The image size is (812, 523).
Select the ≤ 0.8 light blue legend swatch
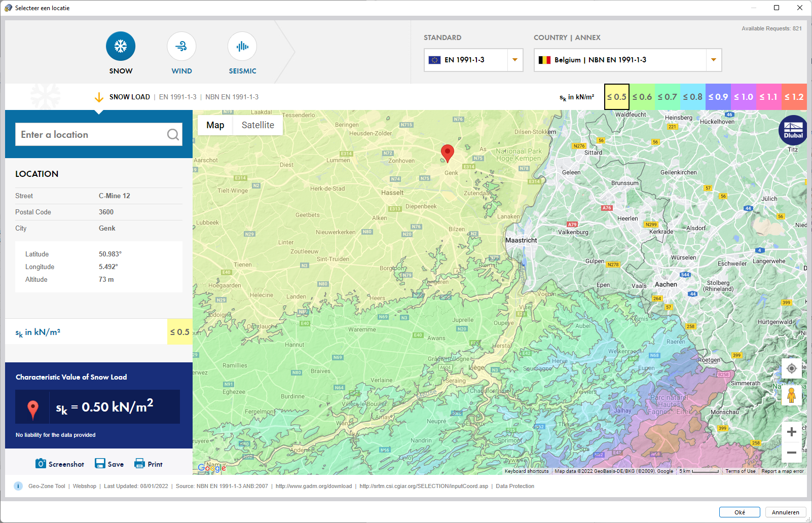[693, 97]
